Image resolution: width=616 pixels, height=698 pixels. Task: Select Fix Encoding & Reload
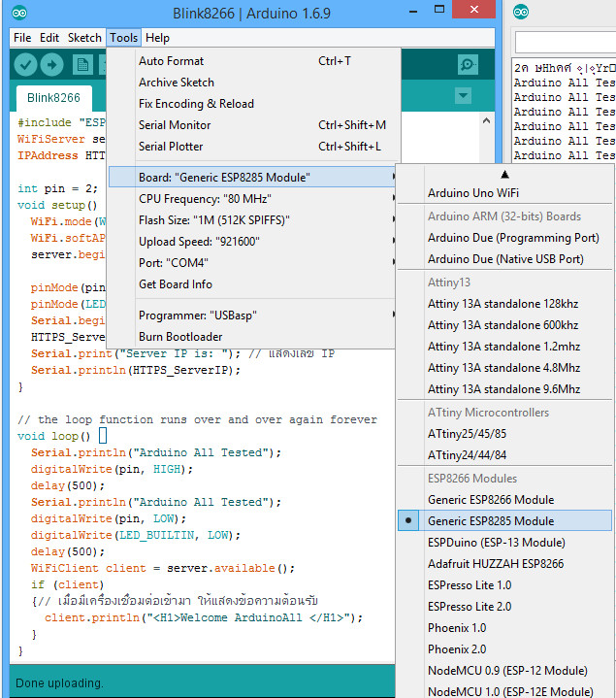(x=254, y=104)
